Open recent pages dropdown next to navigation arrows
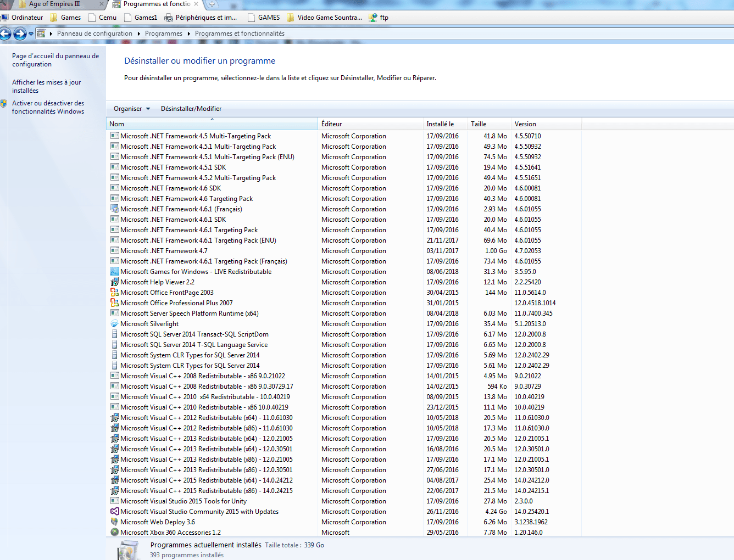 (x=31, y=34)
